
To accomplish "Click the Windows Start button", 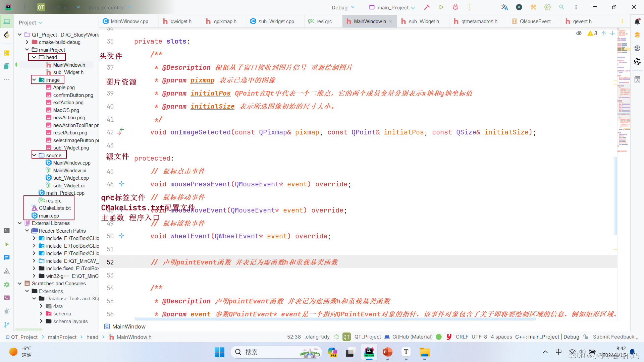I will pyautogui.click(x=219, y=352).
